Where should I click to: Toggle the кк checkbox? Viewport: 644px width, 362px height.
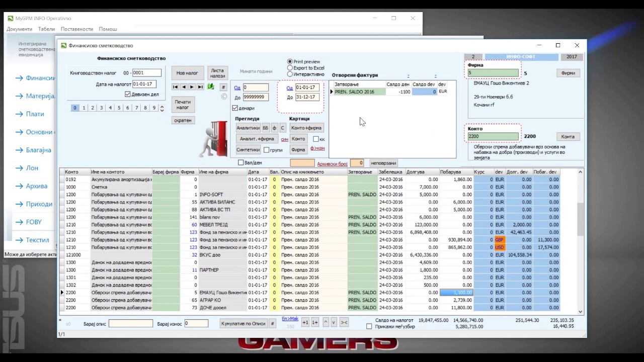click(x=316, y=139)
